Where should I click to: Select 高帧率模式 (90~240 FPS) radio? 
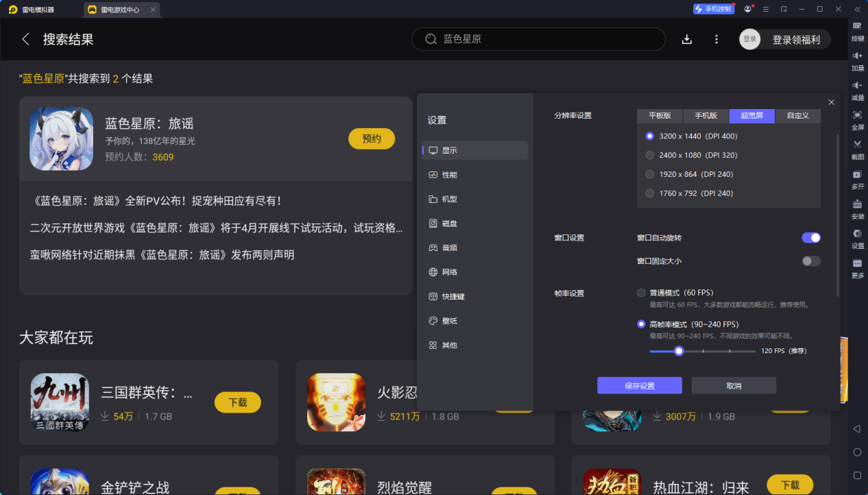[x=641, y=324]
